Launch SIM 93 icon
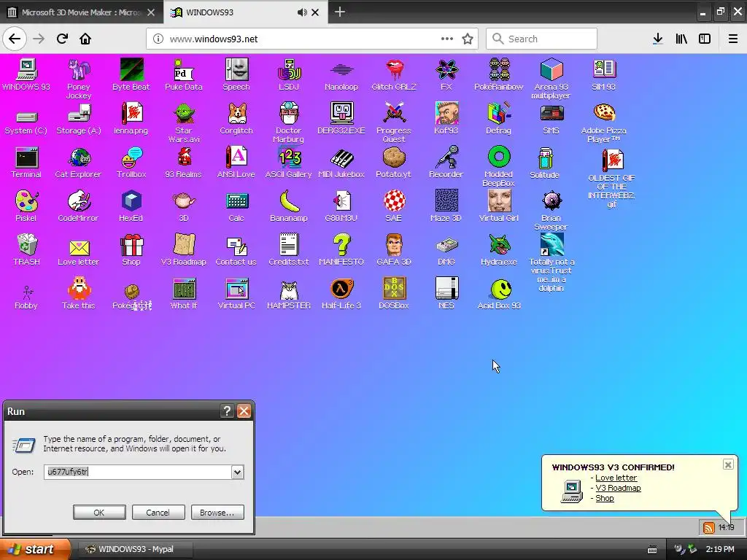The width and height of the screenshot is (747, 560). [604, 70]
